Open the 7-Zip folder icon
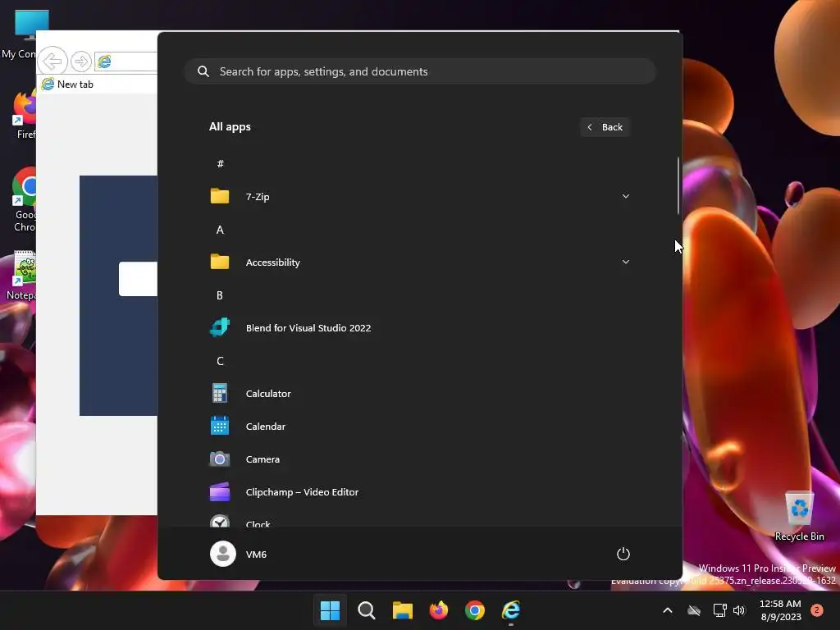 pos(220,196)
